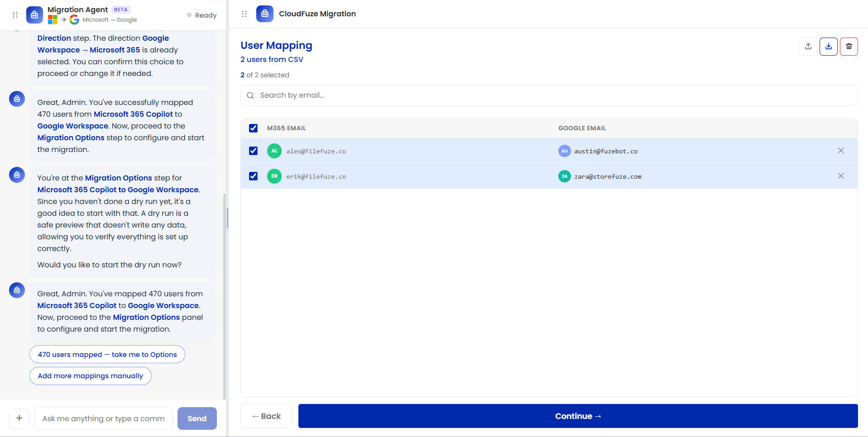Click the '2 users from CSV' text
This screenshot has height=437, width=868.
click(x=272, y=59)
